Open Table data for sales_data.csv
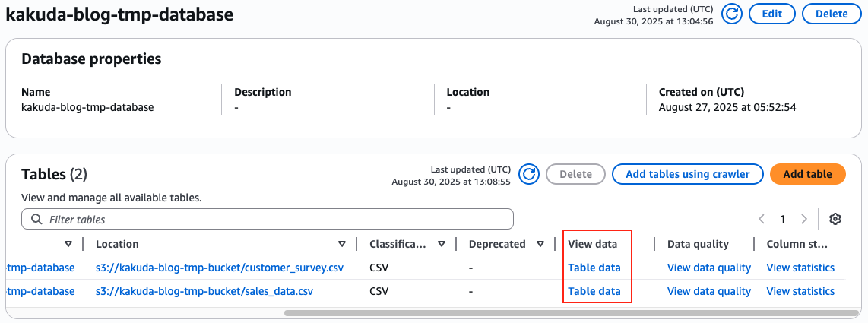Image resolution: width=868 pixels, height=323 pixels. point(594,291)
